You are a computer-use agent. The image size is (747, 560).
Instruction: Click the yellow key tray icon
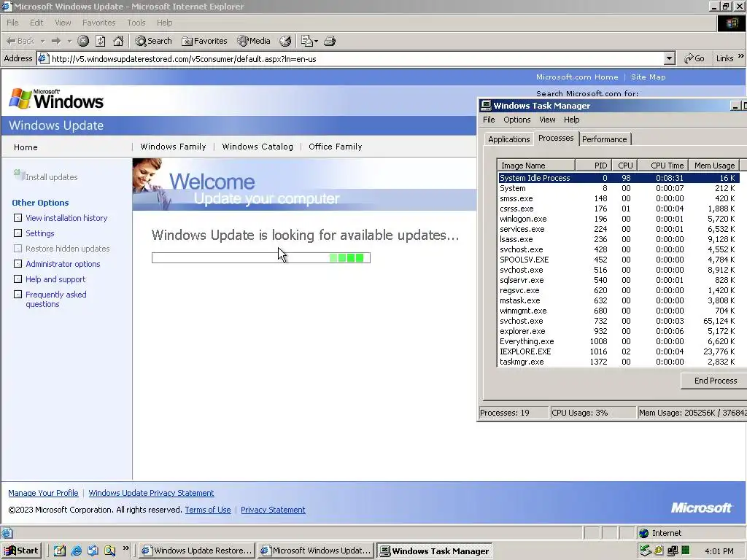click(x=659, y=551)
